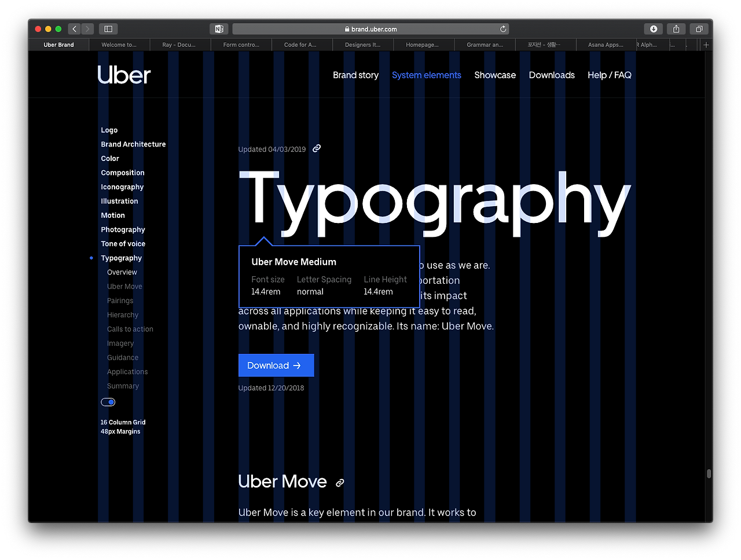The height and width of the screenshot is (560, 741).
Task: Switch to the Form contro... tab
Action: (x=241, y=45)
